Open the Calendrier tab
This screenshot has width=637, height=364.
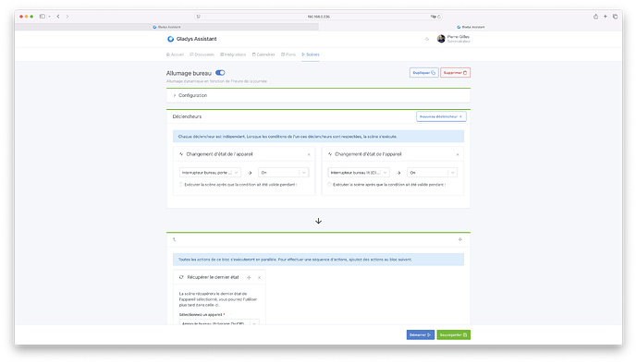pyautogui.click(x=263, y=55)
